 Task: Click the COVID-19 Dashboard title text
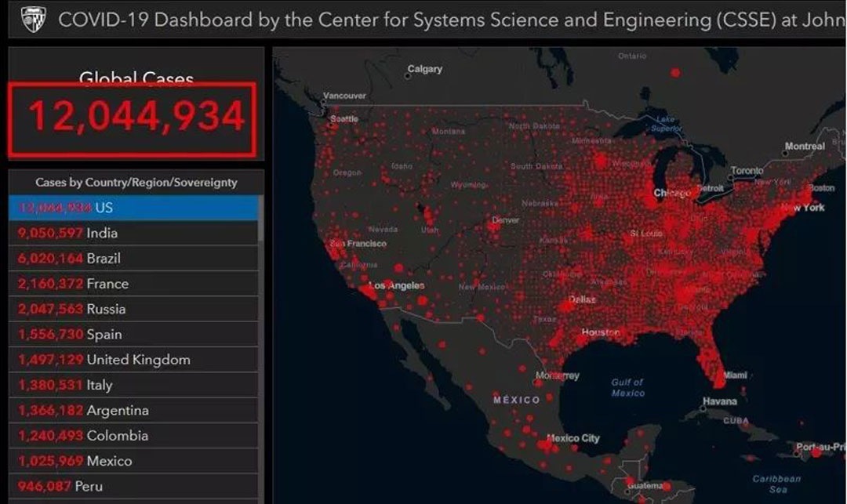452,20
